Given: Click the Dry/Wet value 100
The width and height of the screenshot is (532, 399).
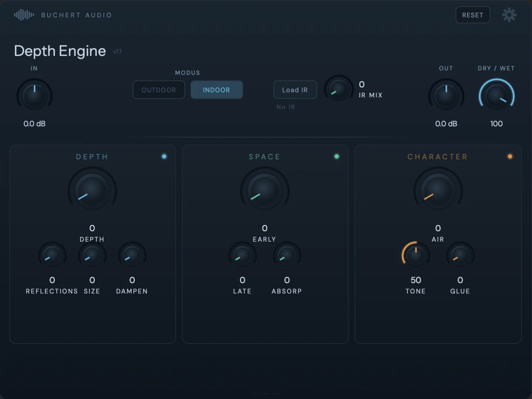Looking at the screenshot, I should (496, 124).
